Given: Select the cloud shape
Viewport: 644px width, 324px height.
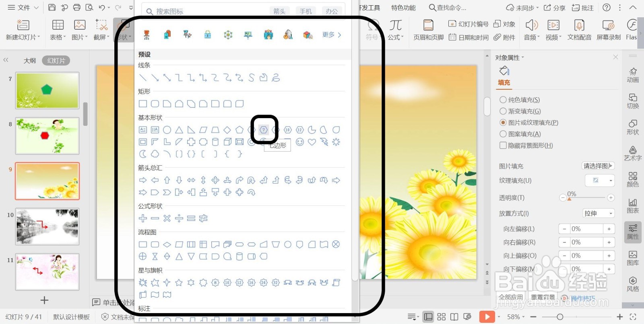Looking at the screenshot, I should coord(155,154).
